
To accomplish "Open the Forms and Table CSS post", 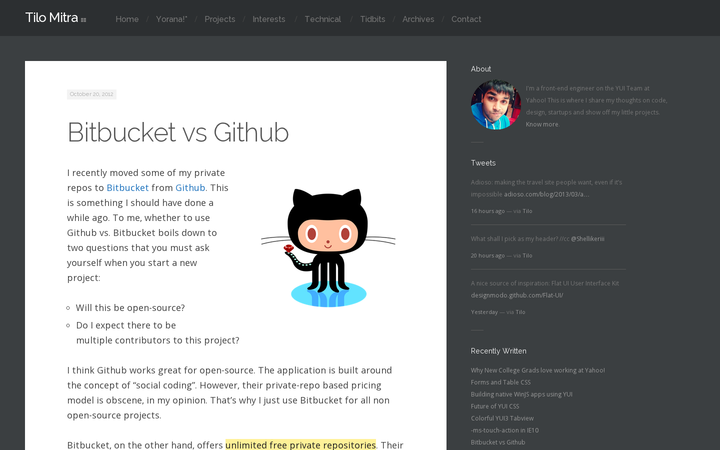I will (x=501, y=382).
